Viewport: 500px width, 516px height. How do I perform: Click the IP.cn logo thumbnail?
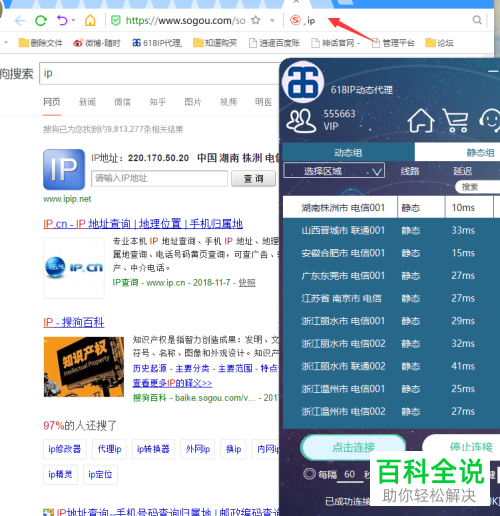click(x=74, y=268)
